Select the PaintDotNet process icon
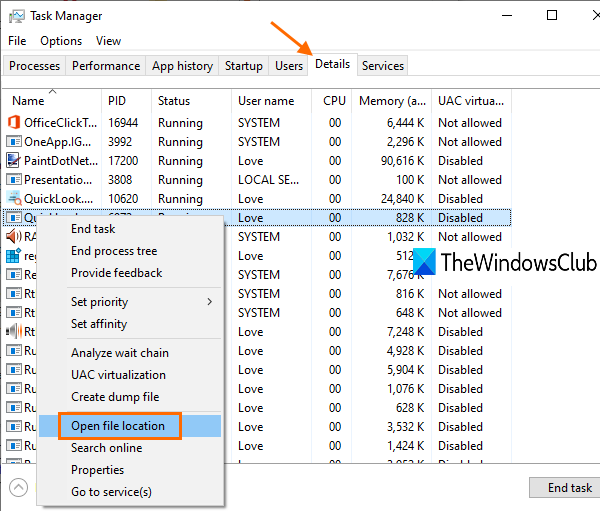The height and width of the screenshot is (511, 600). pyautogui.click(x=14, y=161)
